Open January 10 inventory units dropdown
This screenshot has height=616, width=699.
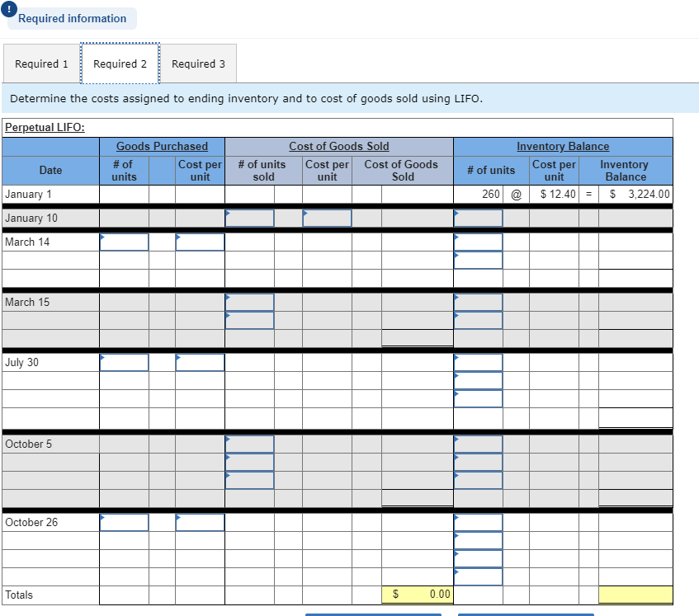click(479, 219)
